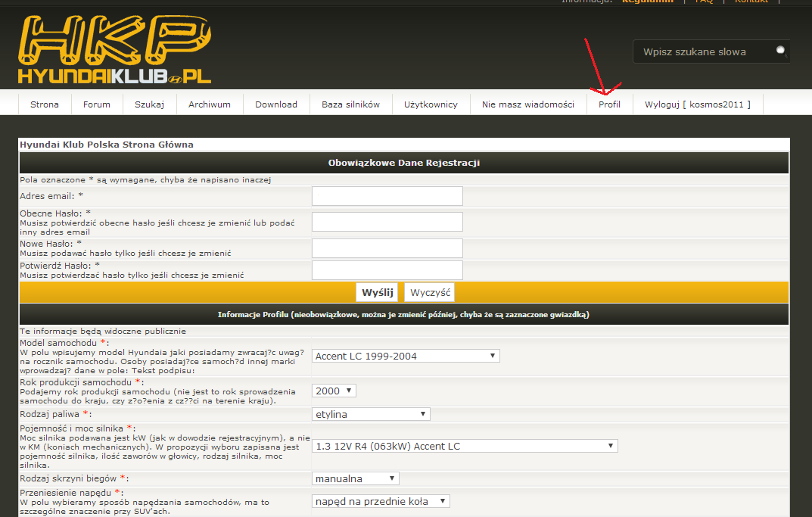Click the search magnifier icon
The height and width of the screenshot is (517, 812).
coord(780,51)
